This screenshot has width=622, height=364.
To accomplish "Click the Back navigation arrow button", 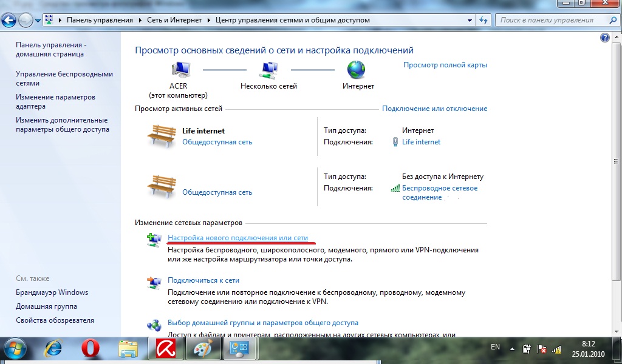I will tap(9, 20).
